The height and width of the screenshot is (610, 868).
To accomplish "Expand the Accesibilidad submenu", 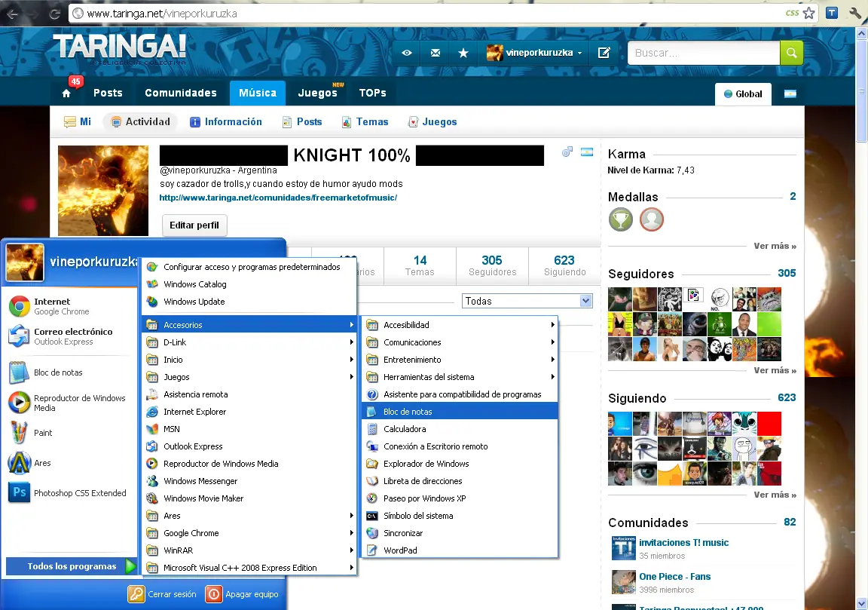I will pyautogui.click(x=460, y=325).
